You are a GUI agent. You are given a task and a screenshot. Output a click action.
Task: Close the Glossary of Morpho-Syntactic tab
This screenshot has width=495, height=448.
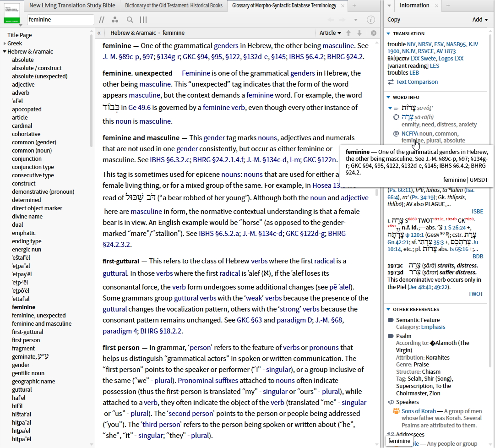(x=343, y=5)
